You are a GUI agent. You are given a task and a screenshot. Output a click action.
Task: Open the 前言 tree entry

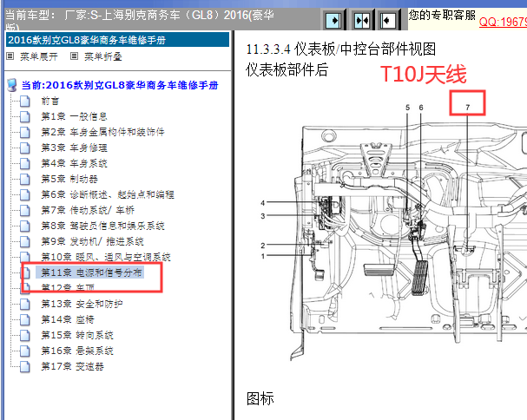click(49, 101)
